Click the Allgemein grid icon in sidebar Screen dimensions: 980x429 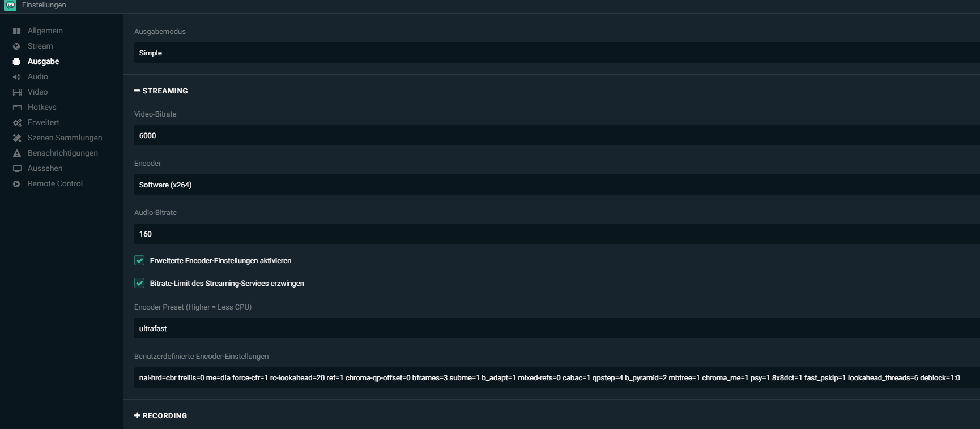tap(16, 31)
